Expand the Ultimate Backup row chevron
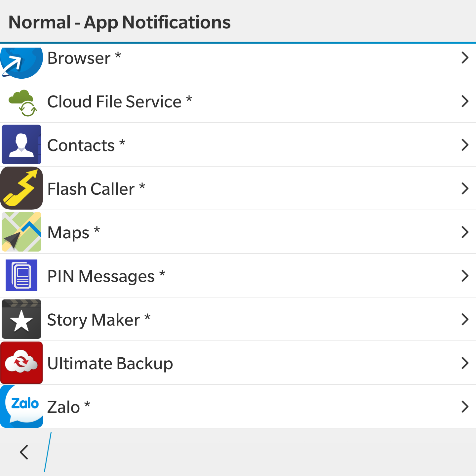The height and width of the screenshot is (476, 476). click(465, 363)
